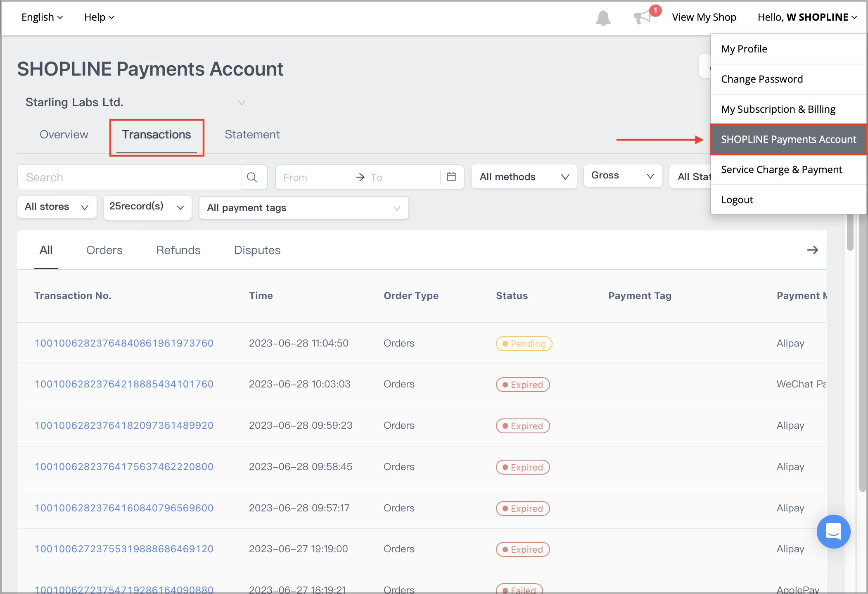Open the announcements megaphone icon
Screen dimensions: 868x594
coord(643,17)
